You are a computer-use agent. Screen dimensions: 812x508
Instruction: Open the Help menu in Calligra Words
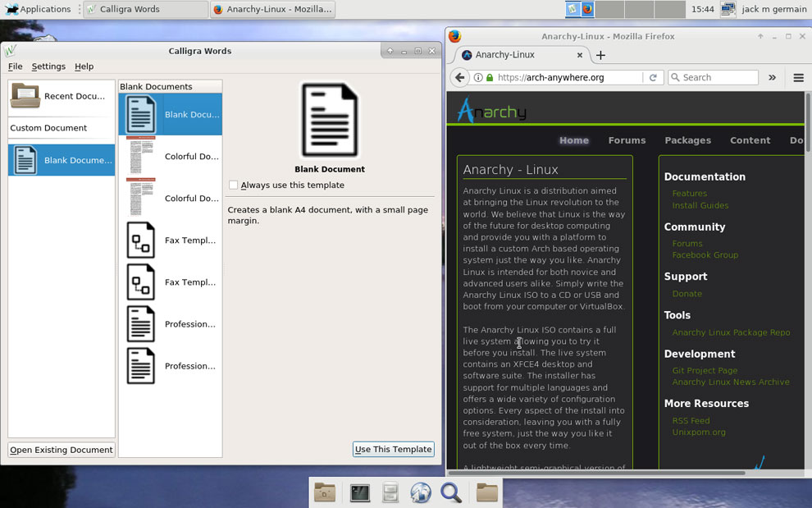tap(84, 66)
